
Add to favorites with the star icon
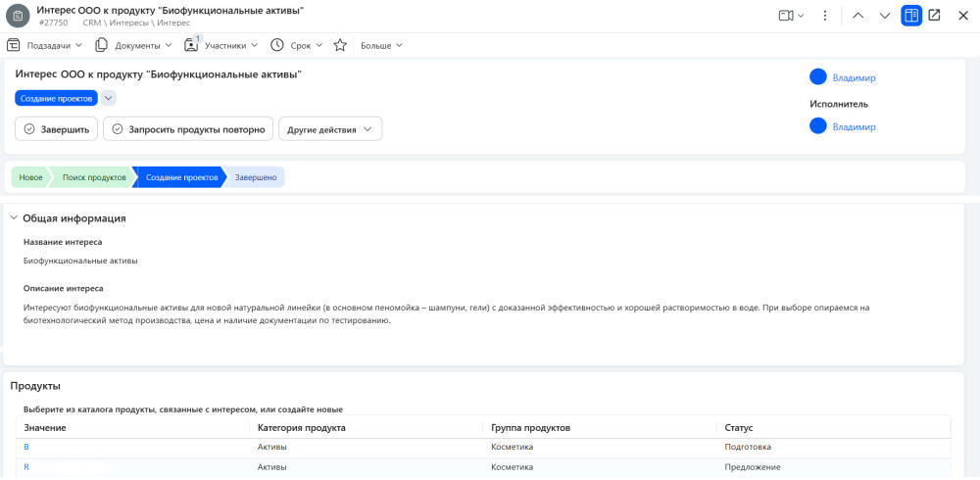coord(340,45)
